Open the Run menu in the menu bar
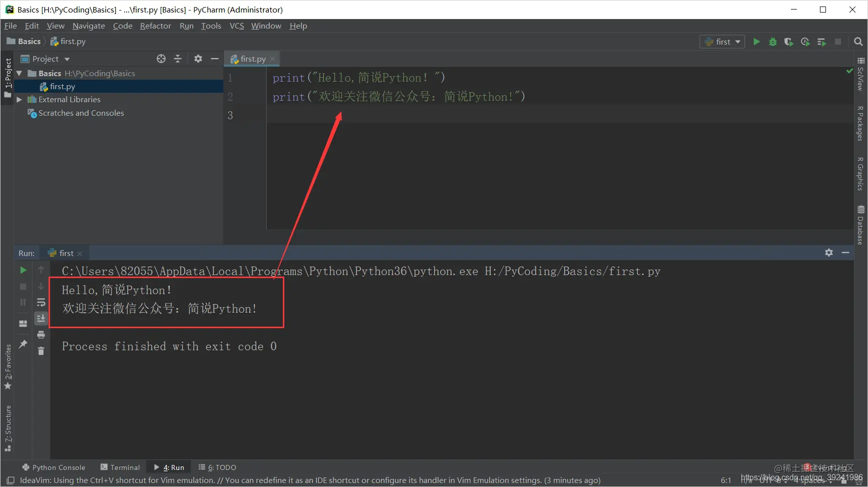 187,26
